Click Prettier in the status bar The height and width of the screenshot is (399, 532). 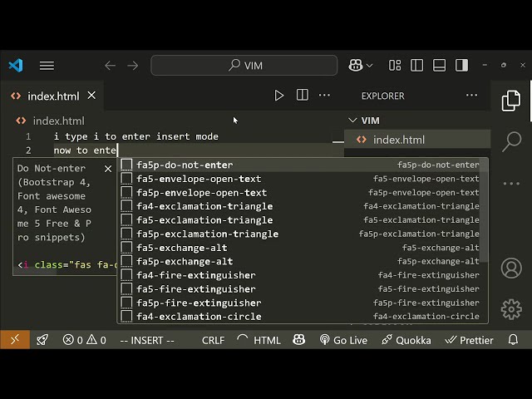click(x=469, y=340)
